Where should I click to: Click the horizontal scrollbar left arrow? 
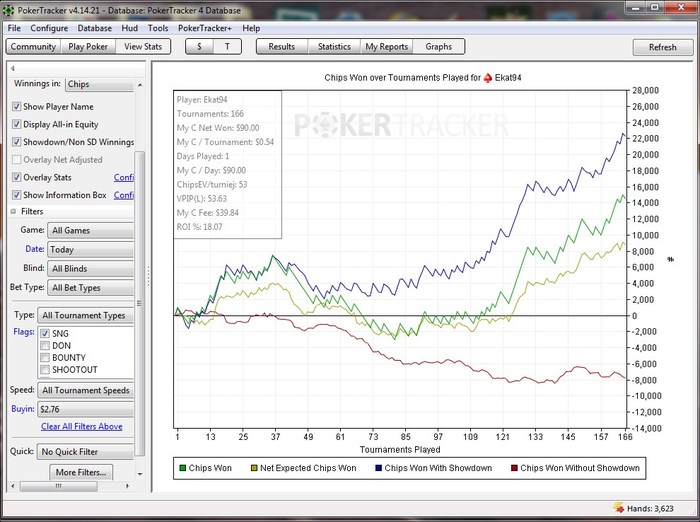pos(13,486)
